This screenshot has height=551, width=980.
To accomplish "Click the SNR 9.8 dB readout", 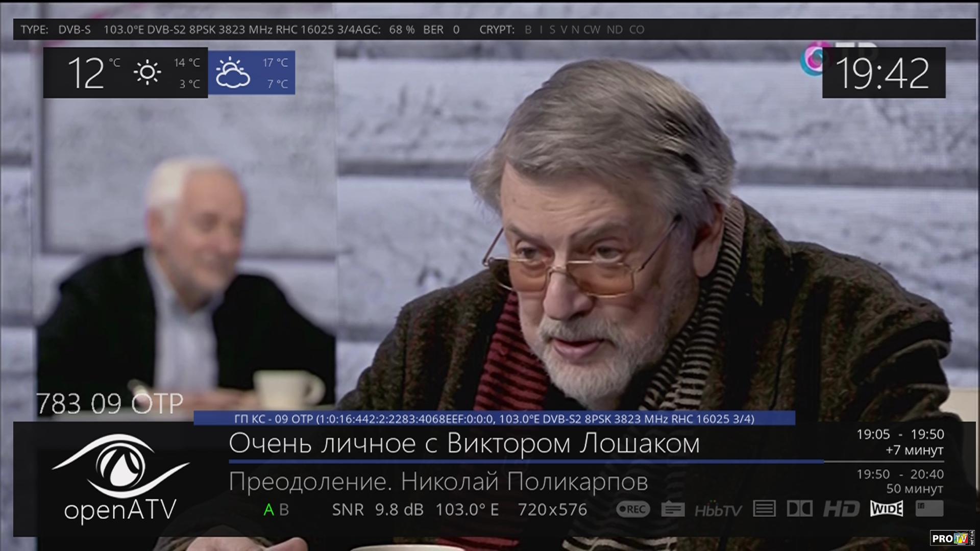I will [x=377, y=510].
